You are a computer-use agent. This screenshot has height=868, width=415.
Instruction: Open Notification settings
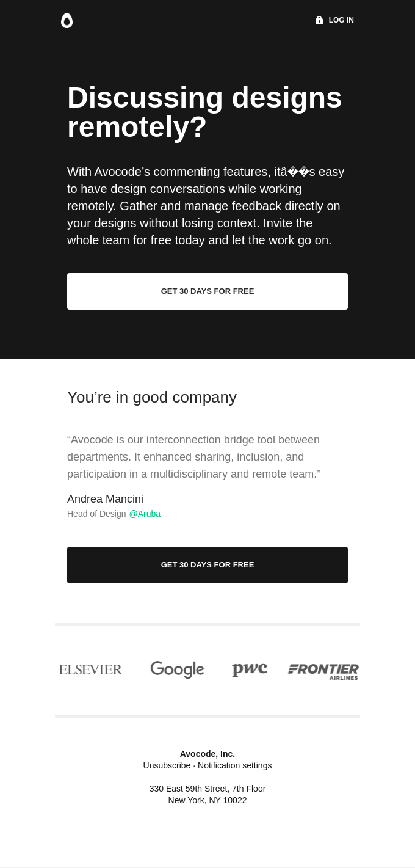pyautogui.click(x=234, y=765)
